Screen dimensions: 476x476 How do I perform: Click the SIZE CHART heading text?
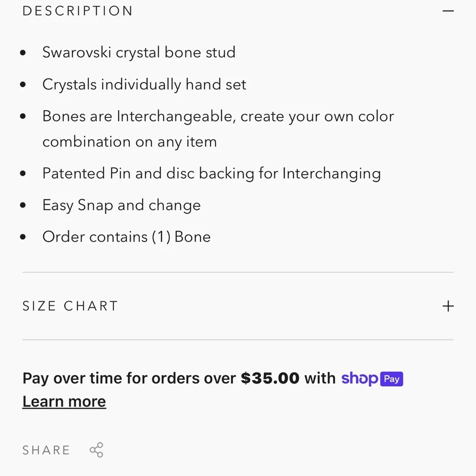point(70,306)
